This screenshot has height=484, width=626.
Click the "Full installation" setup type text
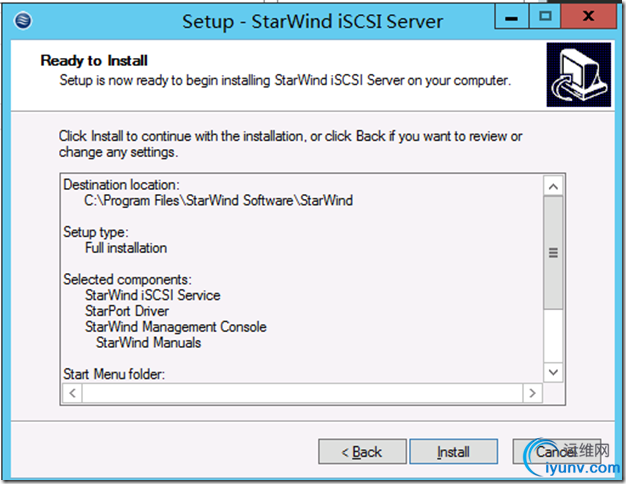point(126,247)
